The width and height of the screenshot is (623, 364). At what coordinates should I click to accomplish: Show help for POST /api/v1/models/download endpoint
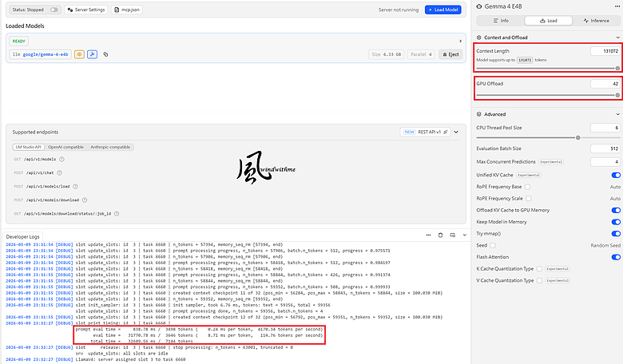(x=85, y=200)
